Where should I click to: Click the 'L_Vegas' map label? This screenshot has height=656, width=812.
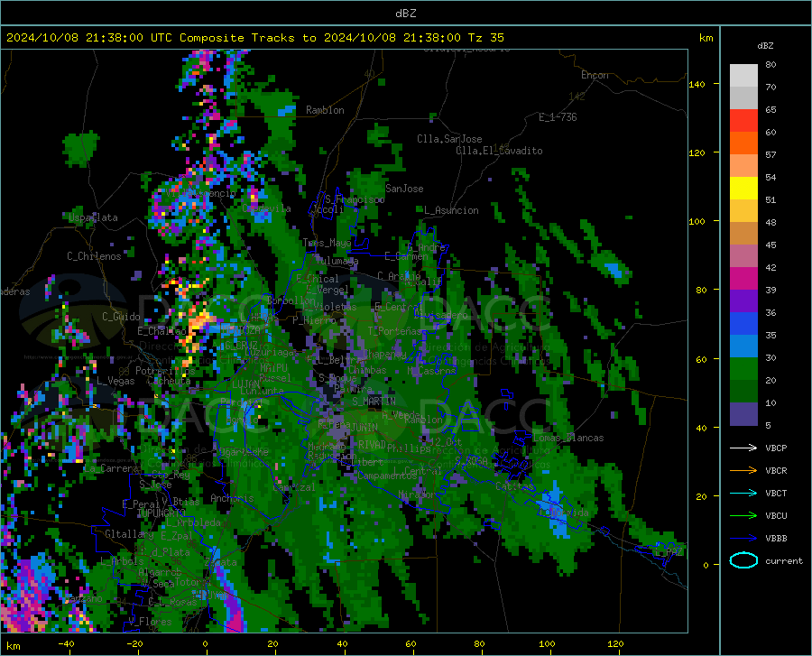(115, 381)
